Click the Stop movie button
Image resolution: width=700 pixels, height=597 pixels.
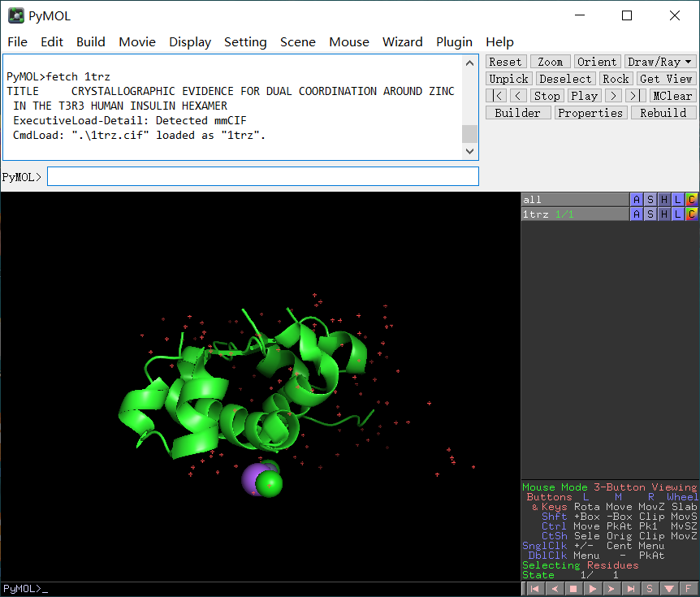[547, 96]
